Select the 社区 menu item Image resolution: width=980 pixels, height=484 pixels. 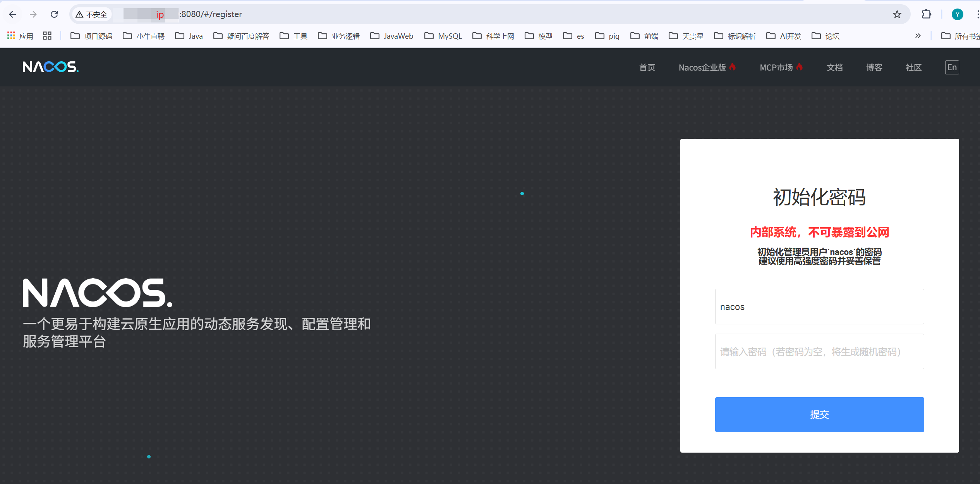(x=913, y=67)
